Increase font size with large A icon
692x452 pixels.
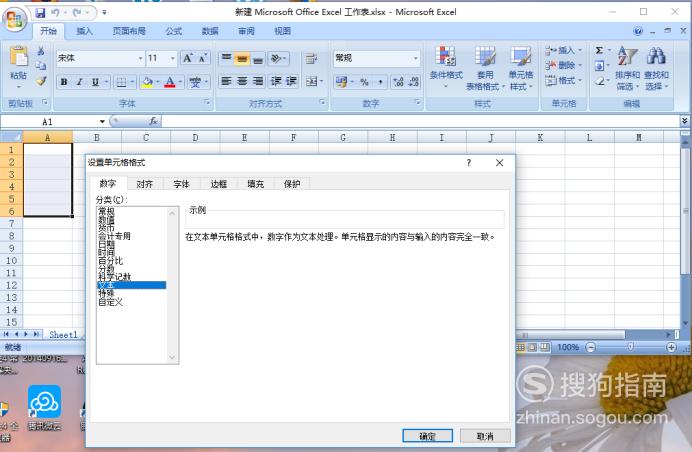click(188, 58)
